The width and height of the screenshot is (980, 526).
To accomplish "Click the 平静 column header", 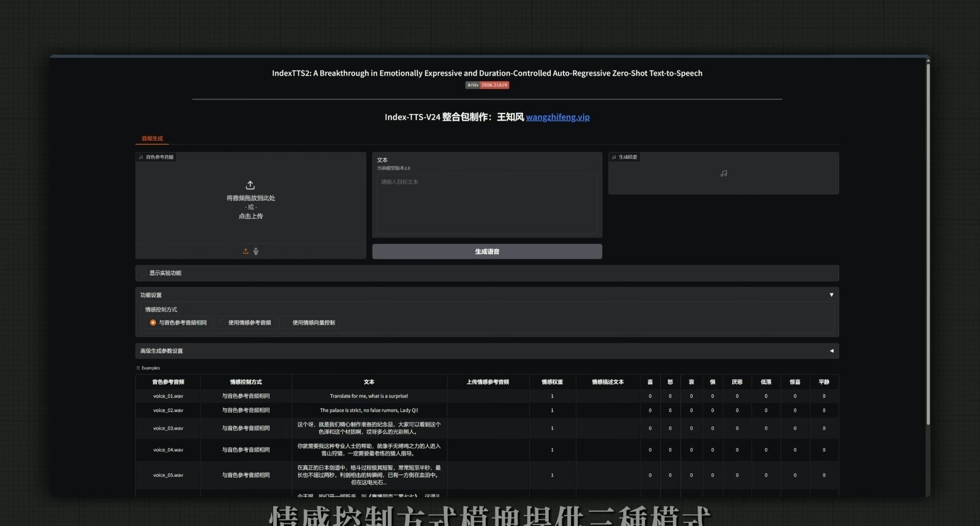I will [824, 382].
